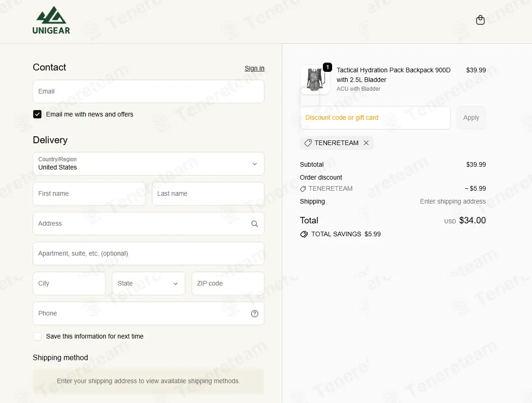Viewport: 532px width, 403px height.
Task: Open the phone field help icon
Action: point(254,314)
